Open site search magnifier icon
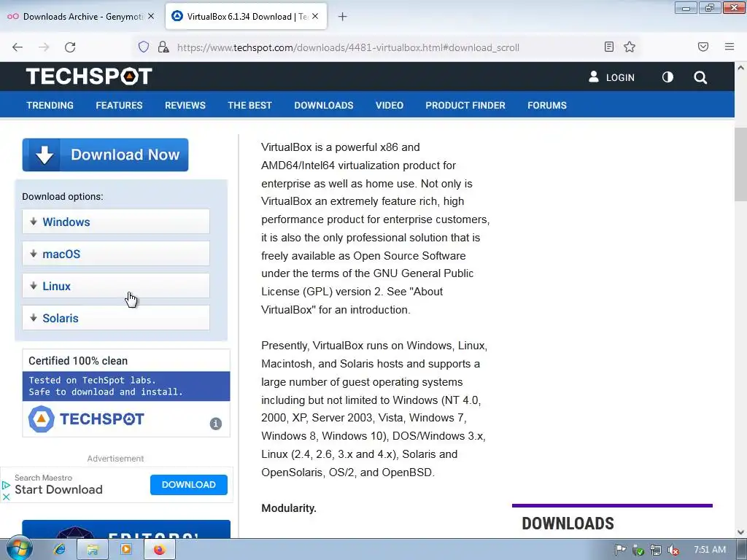This screenshot has width=747, height=560. pyautogui.click(x=700, y=77)
